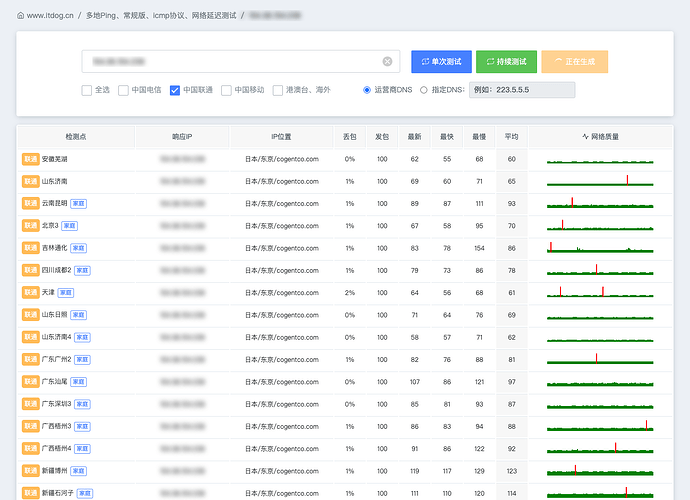The height and width of the screenshot is (500, 690).
Task: Select the 指定DNS radio button
Action: click(423, 90)
